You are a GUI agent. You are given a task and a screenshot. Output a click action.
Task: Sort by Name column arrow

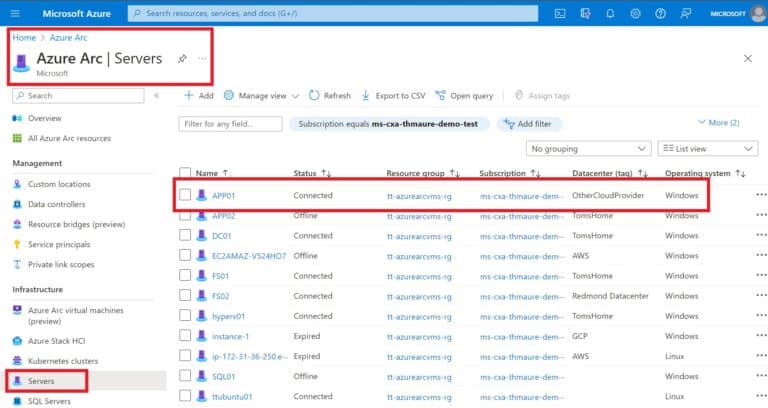(225, 173)
